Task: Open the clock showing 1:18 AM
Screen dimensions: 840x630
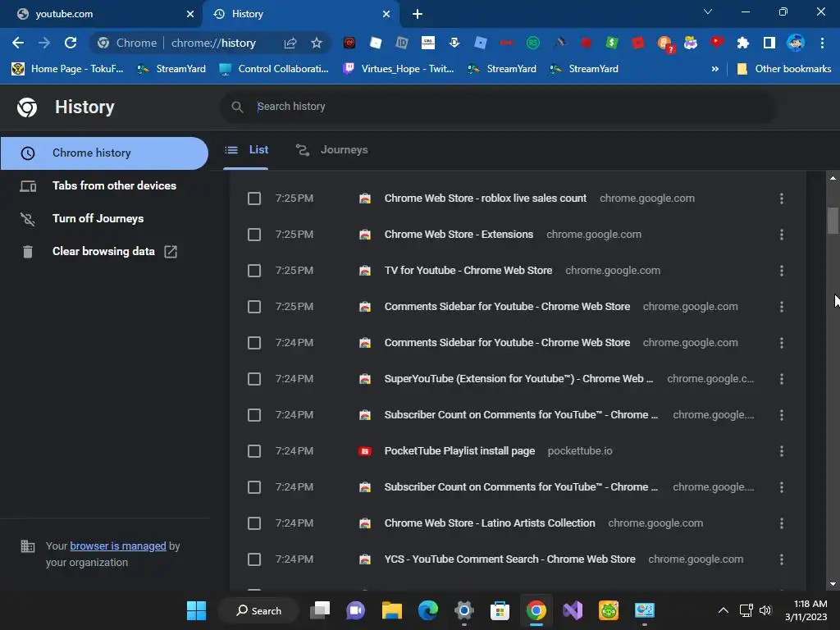Action: click(807, 610)
